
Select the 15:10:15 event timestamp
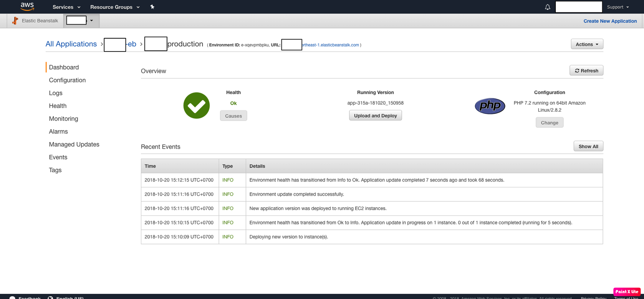(x=179, y=222)
